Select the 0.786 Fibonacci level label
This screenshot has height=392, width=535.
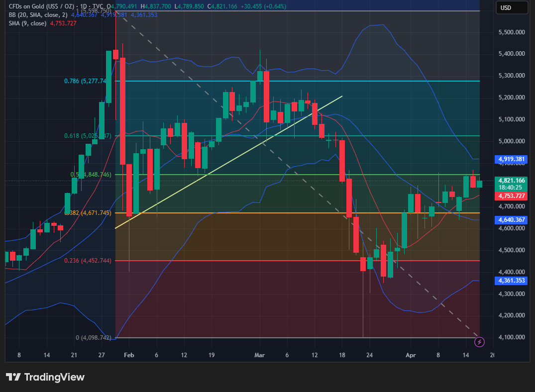click(85, 81)
